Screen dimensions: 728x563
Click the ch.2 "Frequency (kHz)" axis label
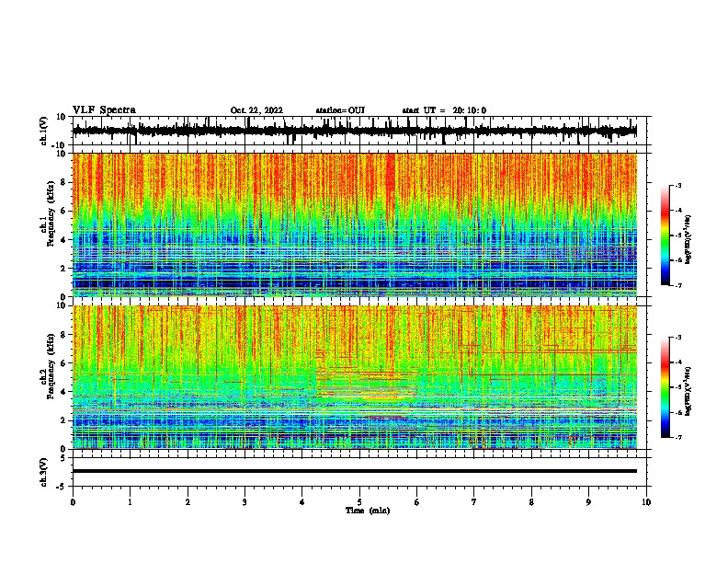[51, 365]
